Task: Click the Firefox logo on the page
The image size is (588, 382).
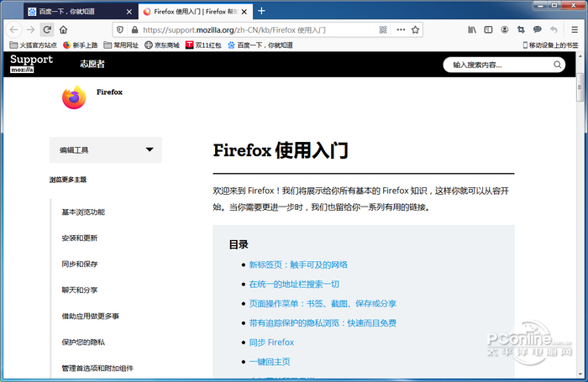Action: (x=74, y=97)
